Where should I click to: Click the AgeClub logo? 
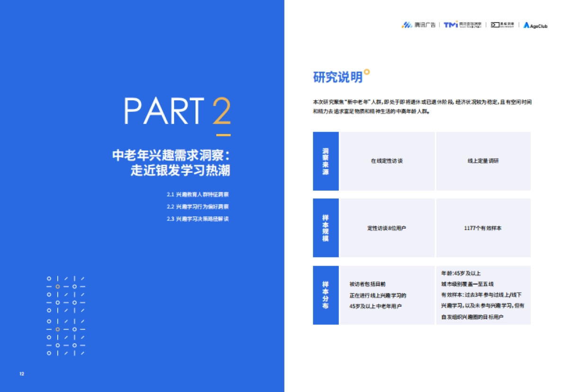click(x=535, y=26)
